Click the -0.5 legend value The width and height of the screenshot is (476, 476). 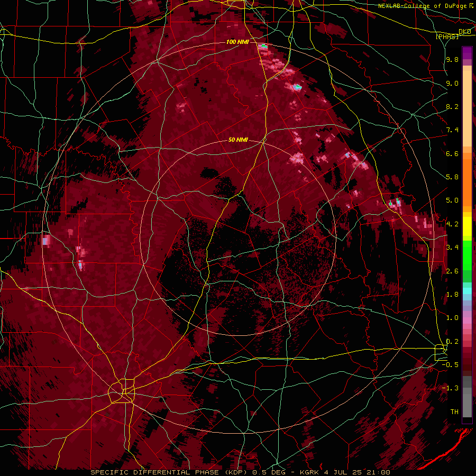(x=450, y=365)
